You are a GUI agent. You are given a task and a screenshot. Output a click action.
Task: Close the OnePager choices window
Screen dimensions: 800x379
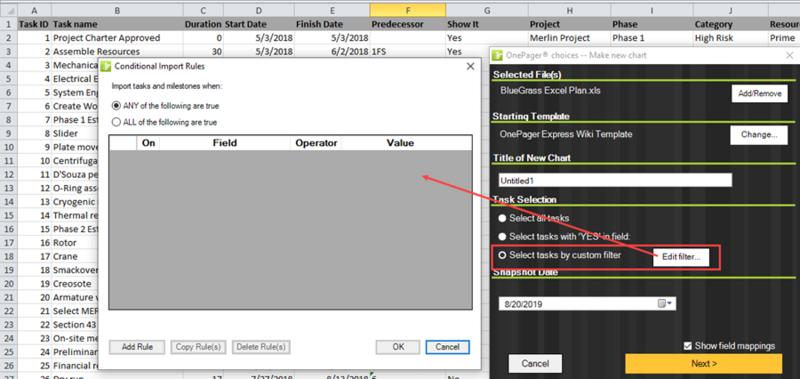click(x=789, y=55)
